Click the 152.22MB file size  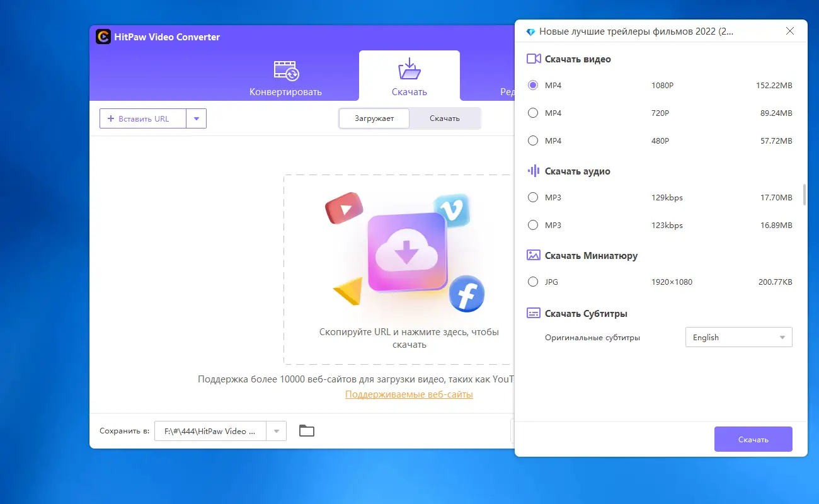coord(774,85)
